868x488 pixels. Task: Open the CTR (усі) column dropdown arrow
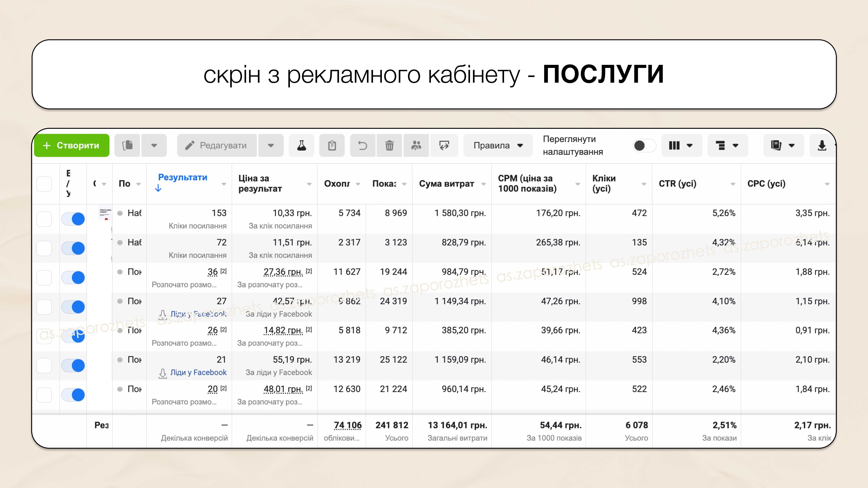[733, 184]
